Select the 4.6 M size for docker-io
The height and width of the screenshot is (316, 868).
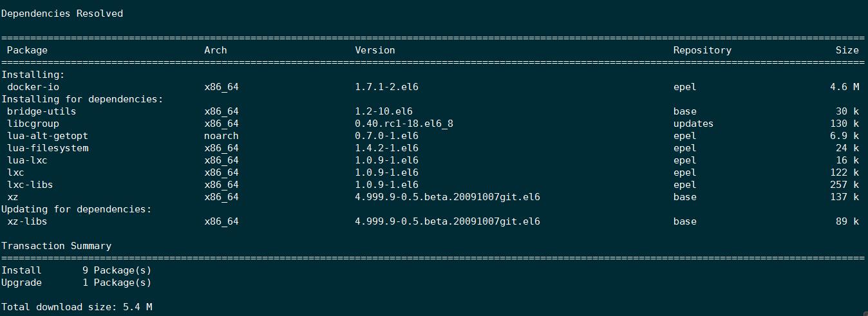[844, 87]
